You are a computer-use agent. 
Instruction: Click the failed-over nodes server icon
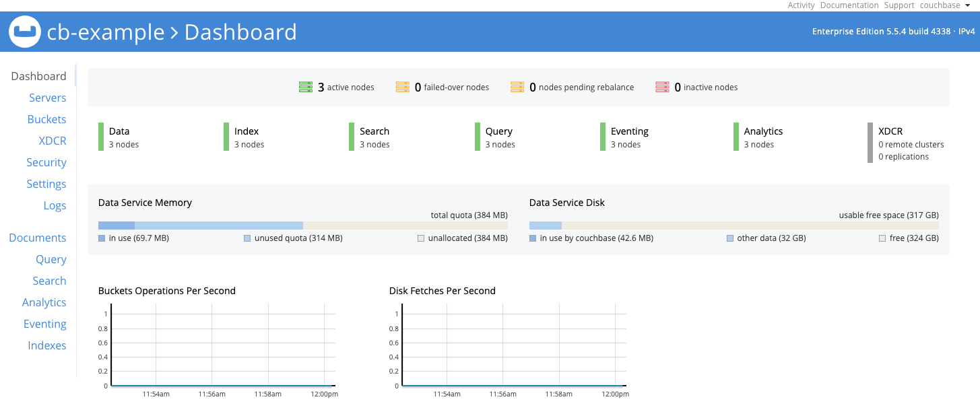click(x=402, y=87)
